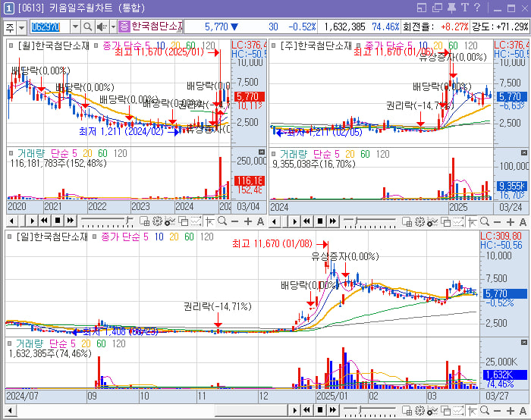Rewind the monthly chart playback
The width and height of the screenshot is (531, 420).
coord(44,221)
